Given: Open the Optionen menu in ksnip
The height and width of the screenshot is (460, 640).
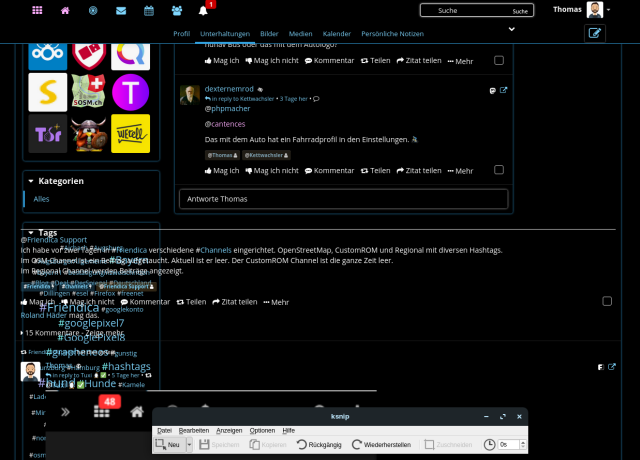Looking at the screenshot, I should click(x=262, y=430).
